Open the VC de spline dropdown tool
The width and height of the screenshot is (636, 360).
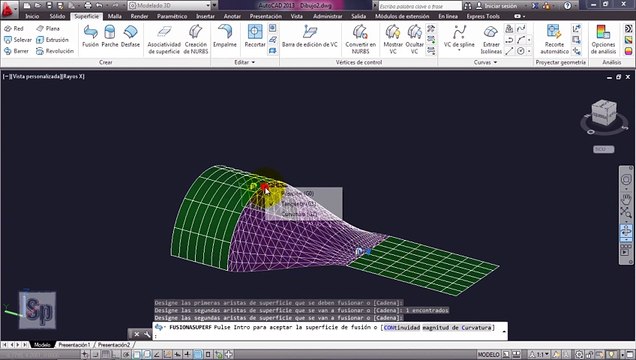(459, 37)
